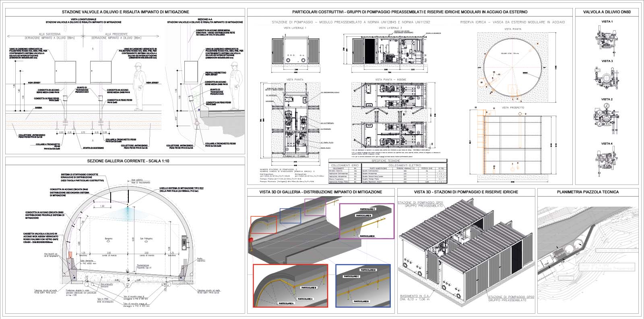This screenshot has width=644, height=319.
Task: Click the 'VISTA 1' valve label
Action: [x=607, y=22]
